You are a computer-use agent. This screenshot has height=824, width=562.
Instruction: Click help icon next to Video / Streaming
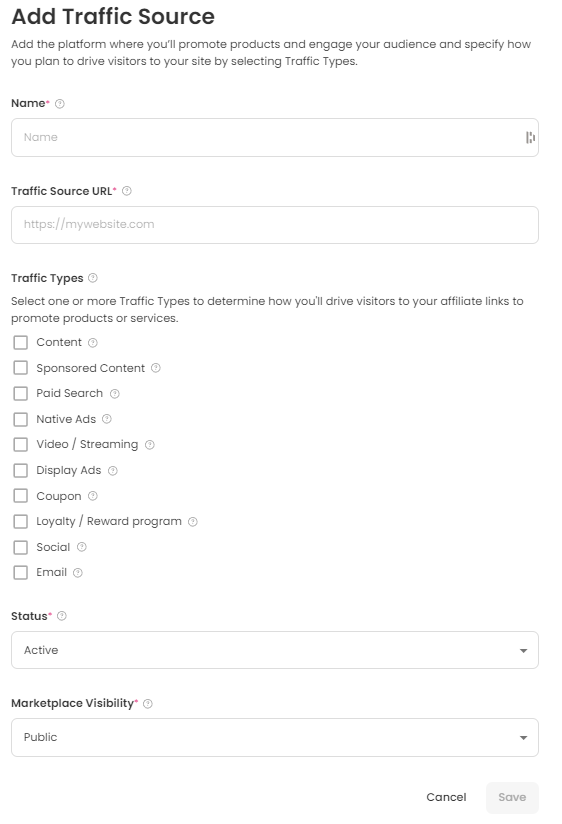coord(150,445)
